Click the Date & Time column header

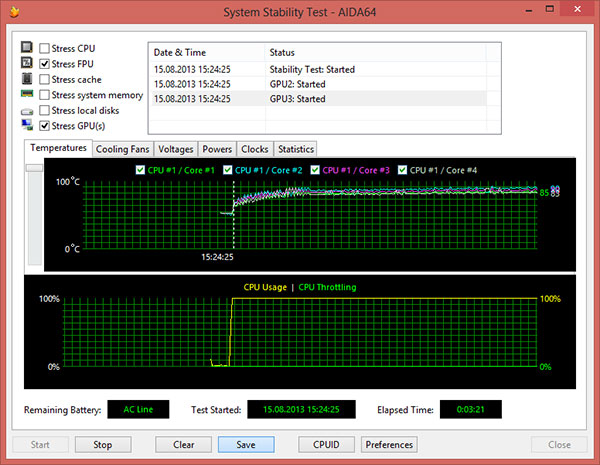(x=206, y=52)
